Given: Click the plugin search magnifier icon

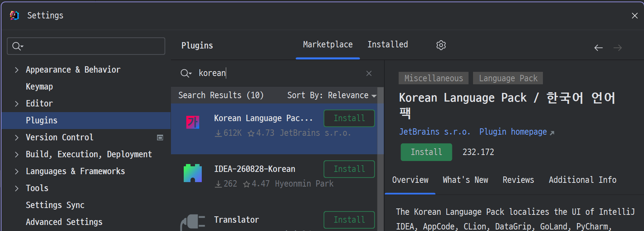Looking at the screenshot, I should click(x=186, y=73).
